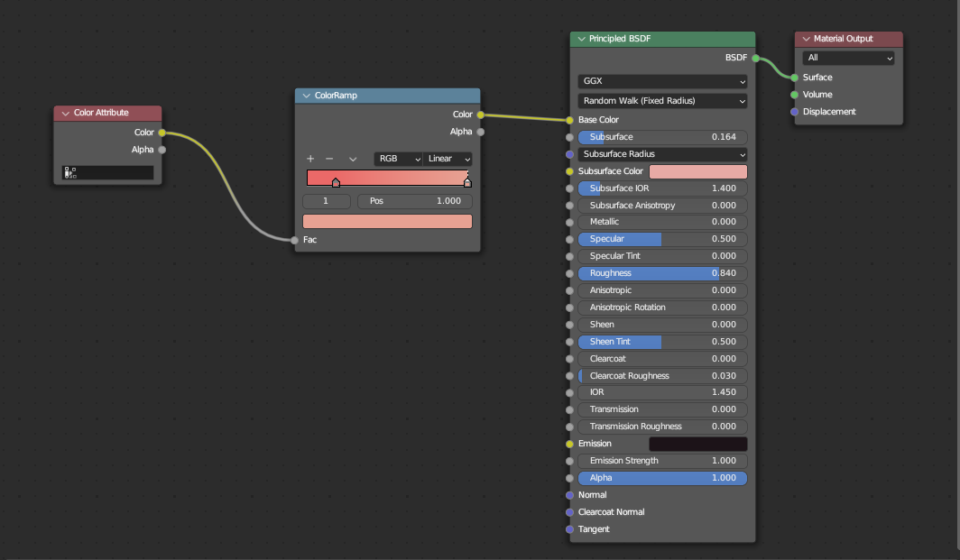Click the Emission Strength field
Screen dimensions: 960x560
[662, 461]
